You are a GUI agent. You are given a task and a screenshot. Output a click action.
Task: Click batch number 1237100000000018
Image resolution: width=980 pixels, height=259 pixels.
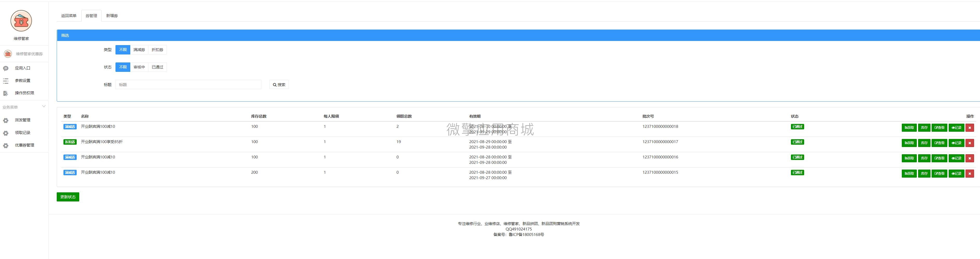coord(660,127)
